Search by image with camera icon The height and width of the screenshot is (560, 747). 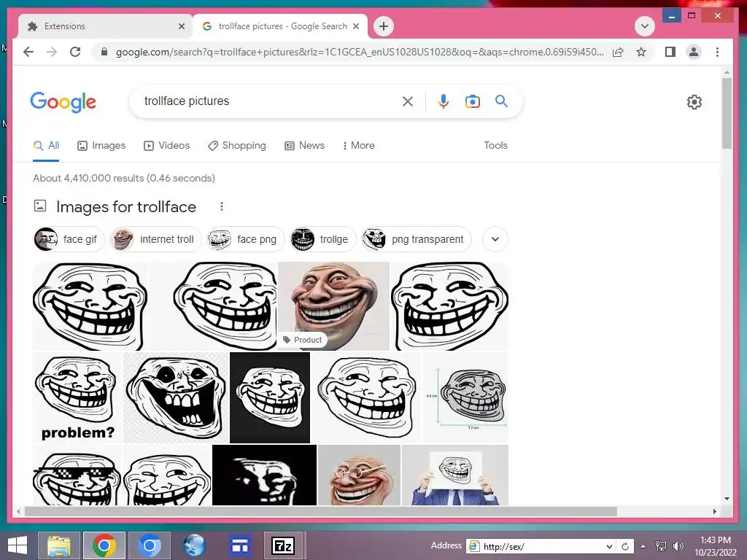[472, 101]
